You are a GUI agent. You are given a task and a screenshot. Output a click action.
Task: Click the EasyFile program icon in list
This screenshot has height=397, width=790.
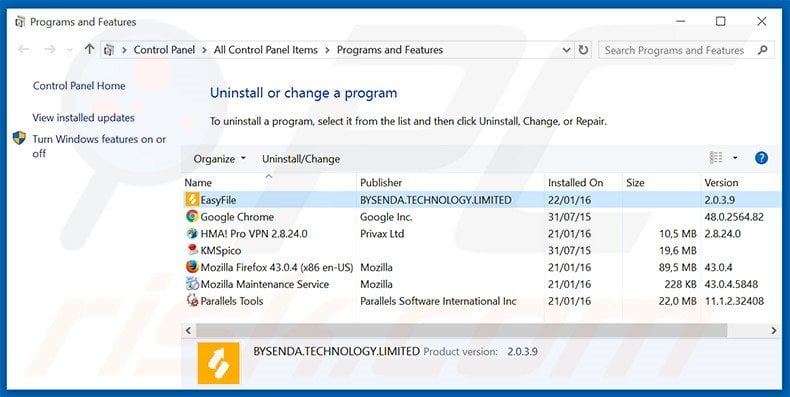[x=191, y=200]
